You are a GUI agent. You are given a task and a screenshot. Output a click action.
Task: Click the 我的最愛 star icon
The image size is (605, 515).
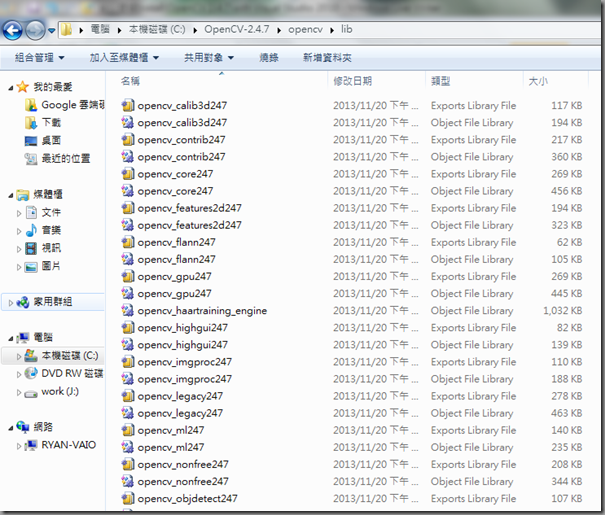pyautogui.click(x=23, y=87)
